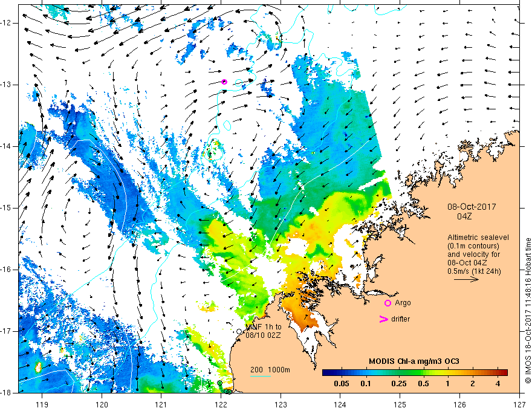Click the longitude axis label 120
532x411 pixels.
pyautogui.click(x=102, y=404)
